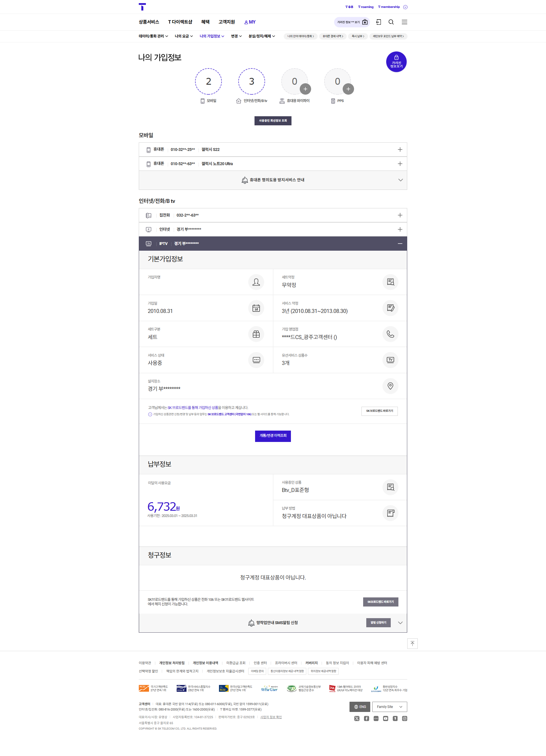Open the search magnifier icon in header
The image size is (546, 756).
[391, 22]
